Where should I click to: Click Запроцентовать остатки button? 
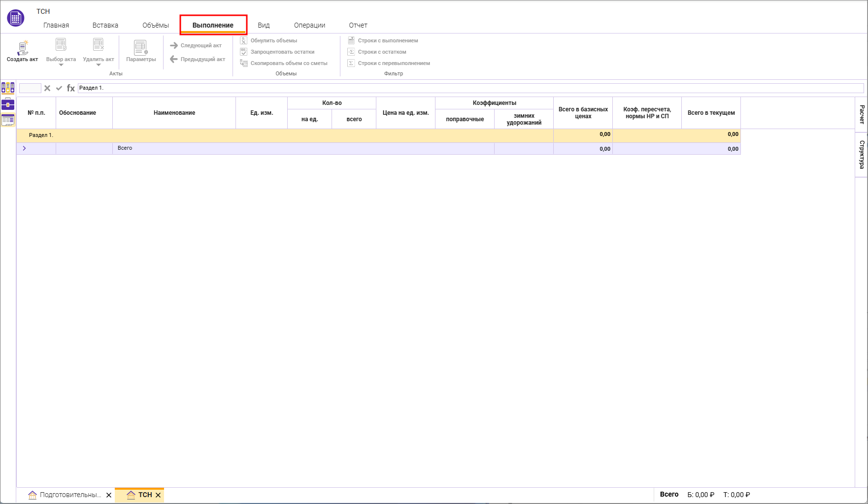(282, 52)
